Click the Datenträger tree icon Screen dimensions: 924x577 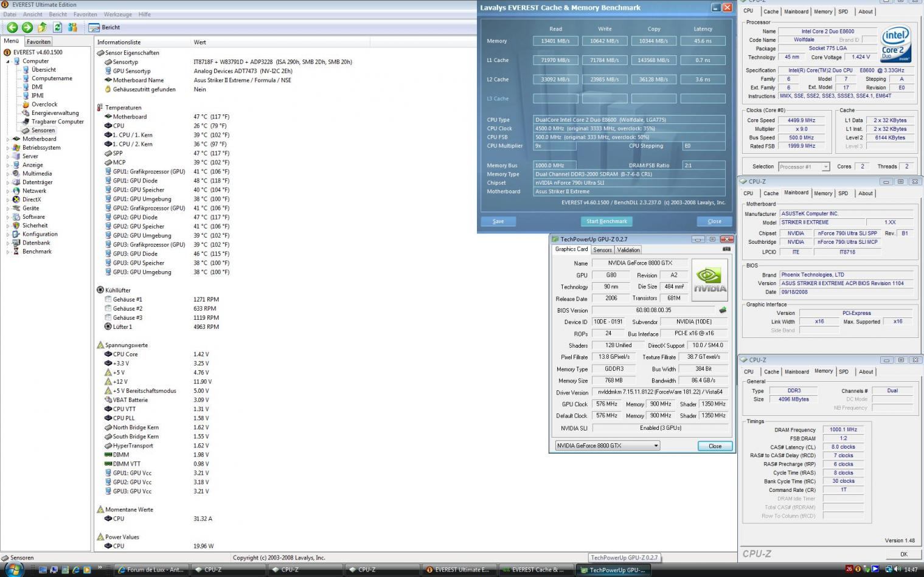point(16,182)
